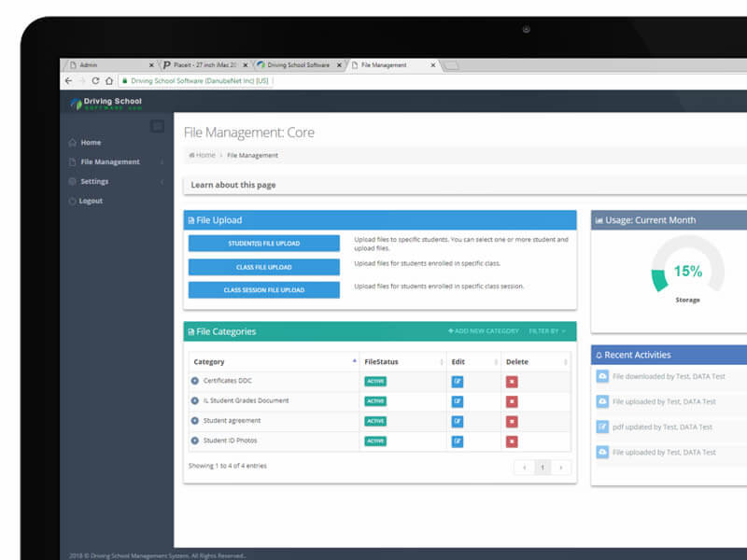Click the pdf updated activity icon
The image size is (747, 560).
click(x=603, y=427)
